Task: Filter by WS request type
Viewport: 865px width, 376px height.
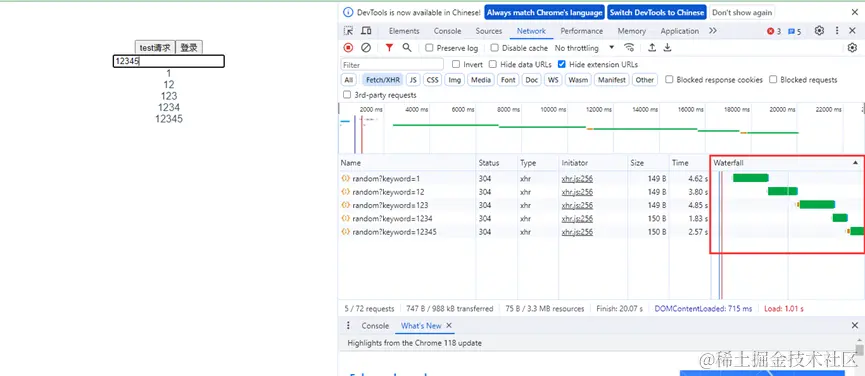Action: [x=553, y=80]
